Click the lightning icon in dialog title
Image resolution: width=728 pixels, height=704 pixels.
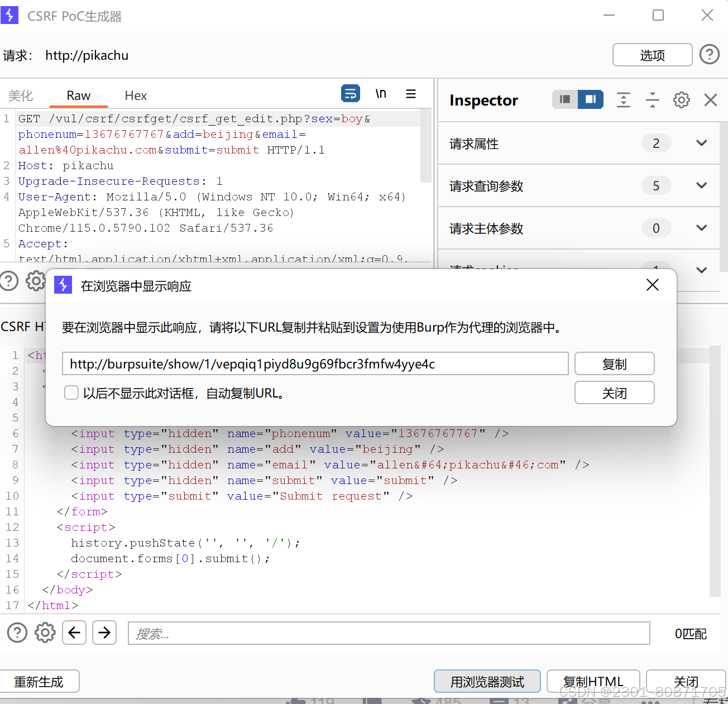point(63,285)
